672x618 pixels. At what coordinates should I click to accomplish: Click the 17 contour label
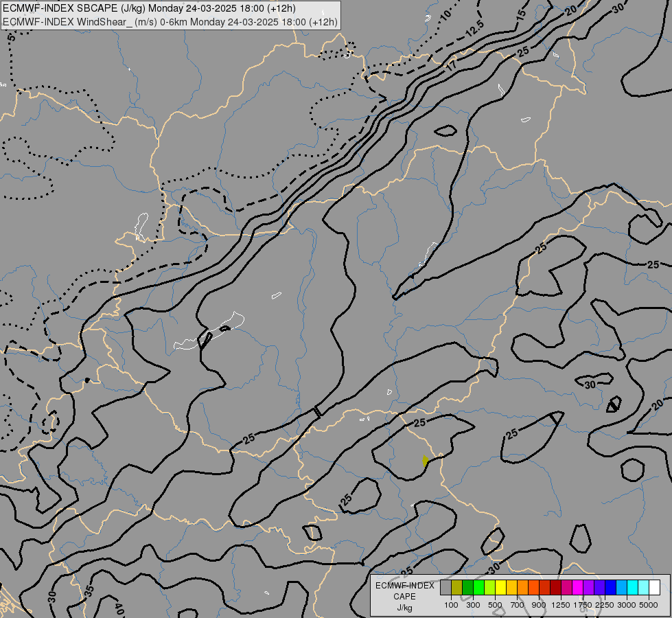451,65
